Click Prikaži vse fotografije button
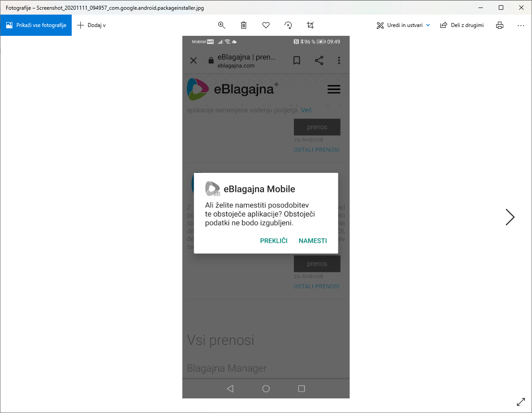The height and width of the screenshot is (413, 532). (x=36, y=25)
